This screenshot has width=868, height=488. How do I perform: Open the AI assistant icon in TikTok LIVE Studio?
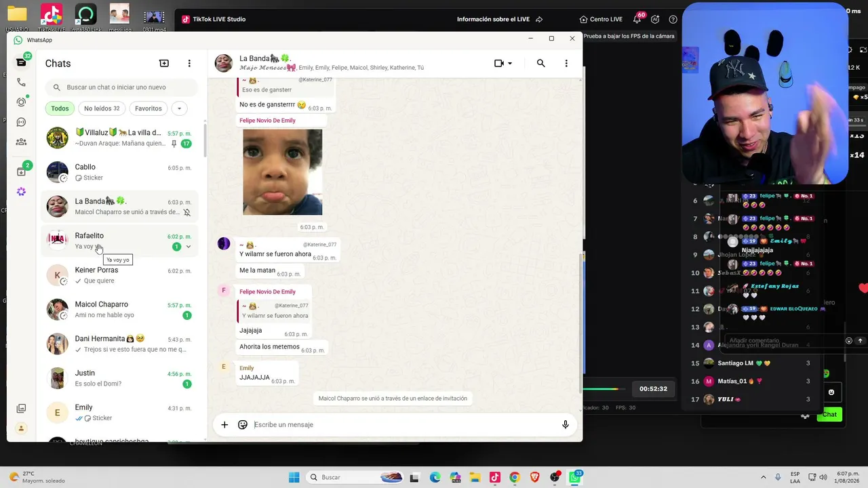click(655, 19)
